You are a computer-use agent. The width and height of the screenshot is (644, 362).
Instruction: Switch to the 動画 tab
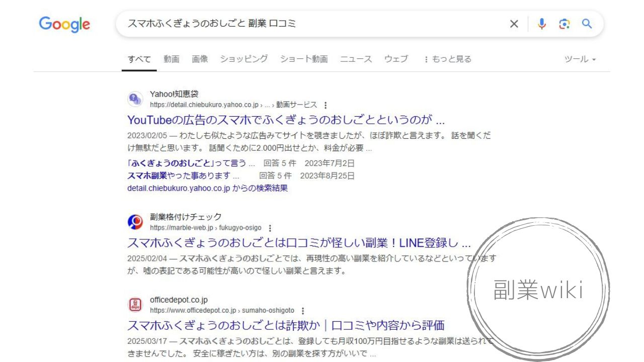[171, 59]
